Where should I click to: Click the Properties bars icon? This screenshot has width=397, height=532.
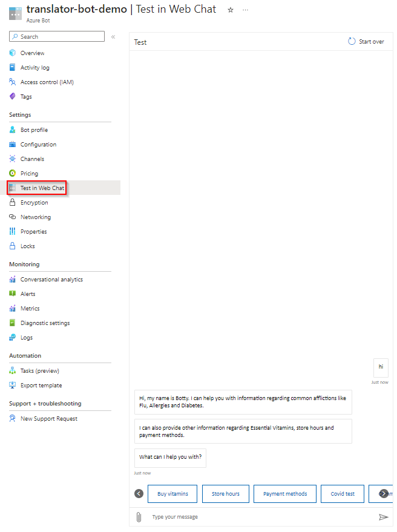pyautogui.click(x=13, y=231)
